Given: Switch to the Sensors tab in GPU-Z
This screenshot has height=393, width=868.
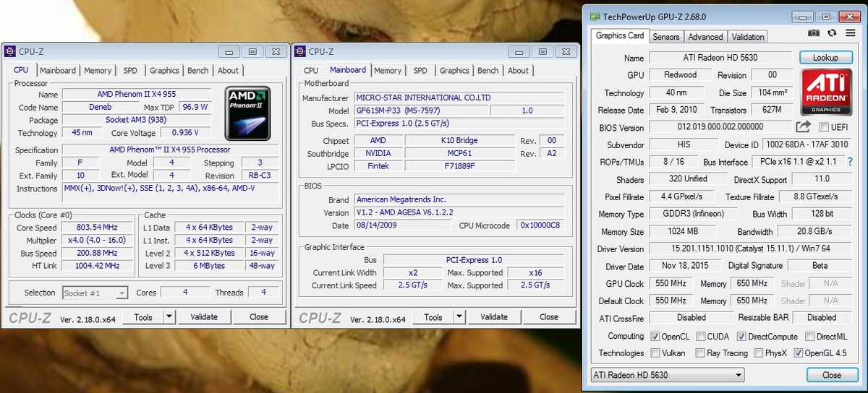Looking at the screenshot, I should [666, 37].
